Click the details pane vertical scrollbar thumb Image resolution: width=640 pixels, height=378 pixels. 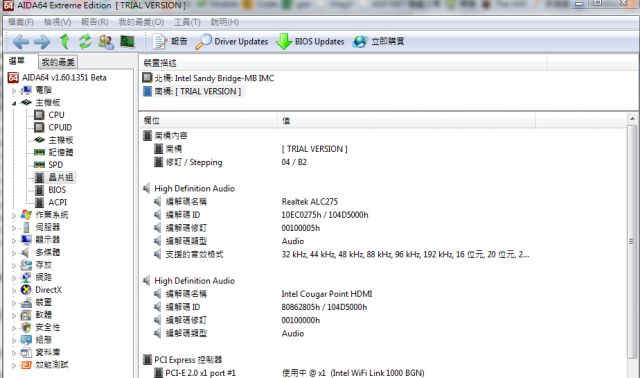632,242
